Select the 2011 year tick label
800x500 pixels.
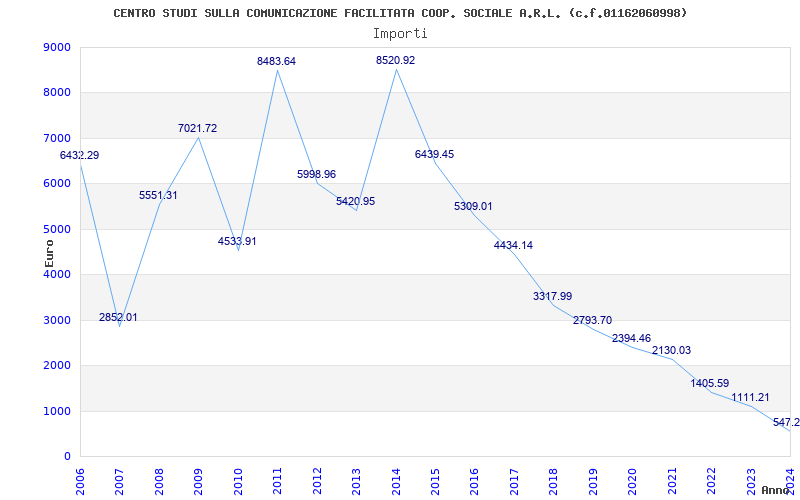click(x=278, y=482)
